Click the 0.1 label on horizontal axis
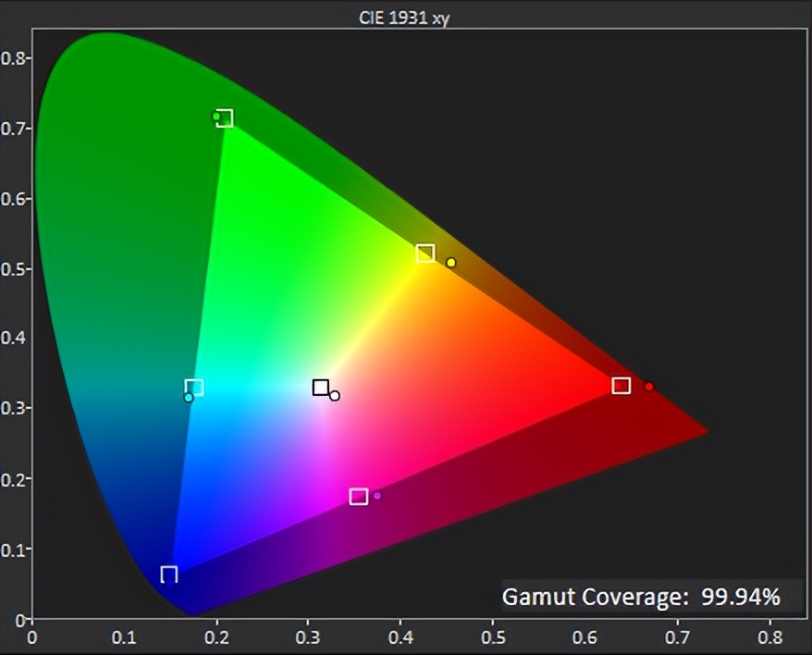 (124, 637)
